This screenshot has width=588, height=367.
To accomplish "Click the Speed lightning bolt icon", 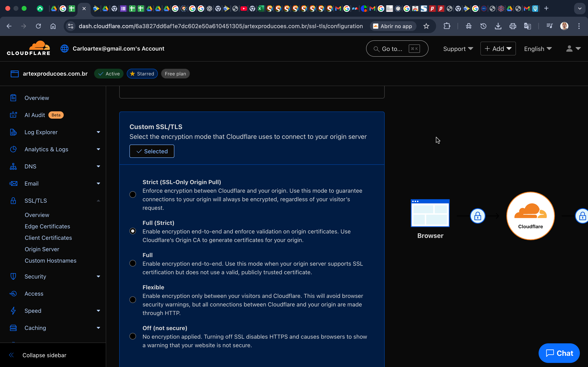I will pos(13,311).
